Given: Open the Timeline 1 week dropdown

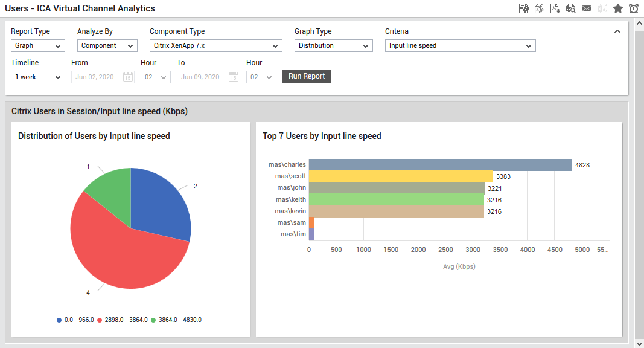Looking at the screenshot, I should [x=38, y=77].
